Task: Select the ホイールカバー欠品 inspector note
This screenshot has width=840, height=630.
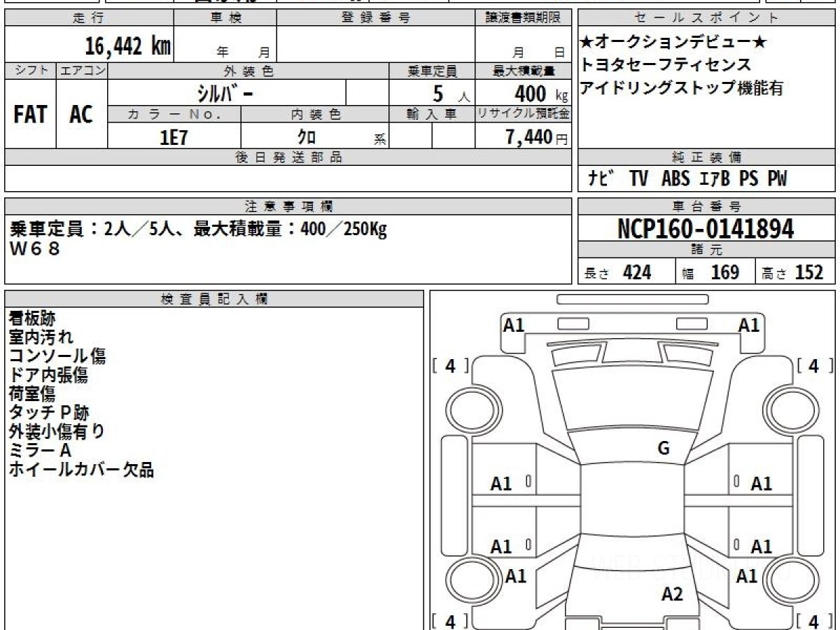Action: point(81,470)
